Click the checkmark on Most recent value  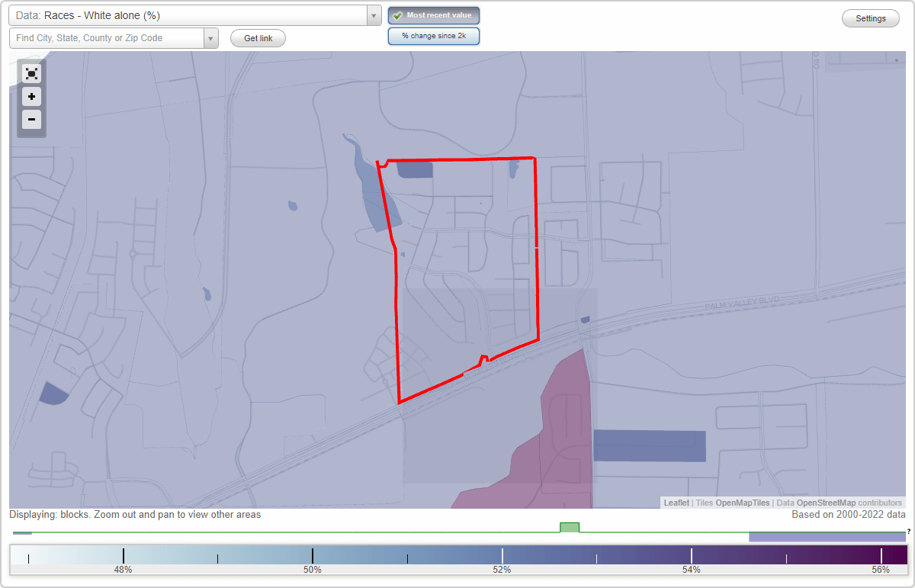[x=397, y=15]
